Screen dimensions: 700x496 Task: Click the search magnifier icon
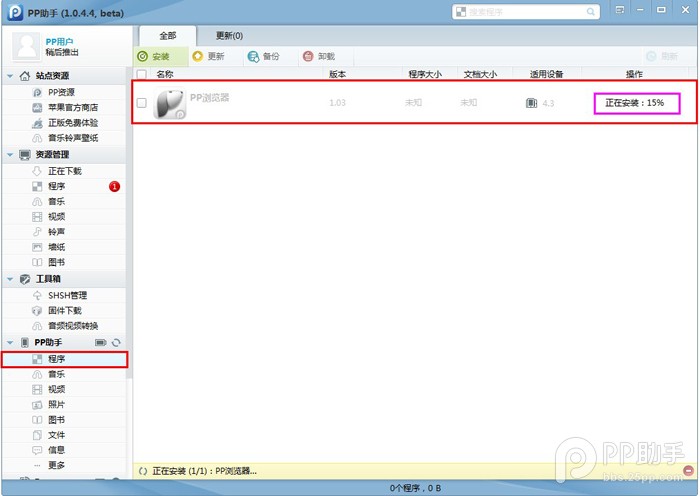pos(591,12)
